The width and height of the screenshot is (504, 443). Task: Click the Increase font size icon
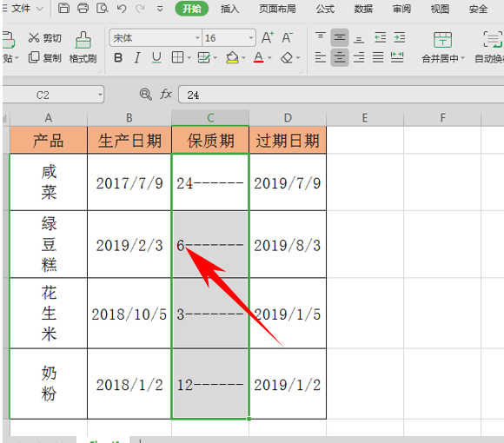click(x=268, y=37)
